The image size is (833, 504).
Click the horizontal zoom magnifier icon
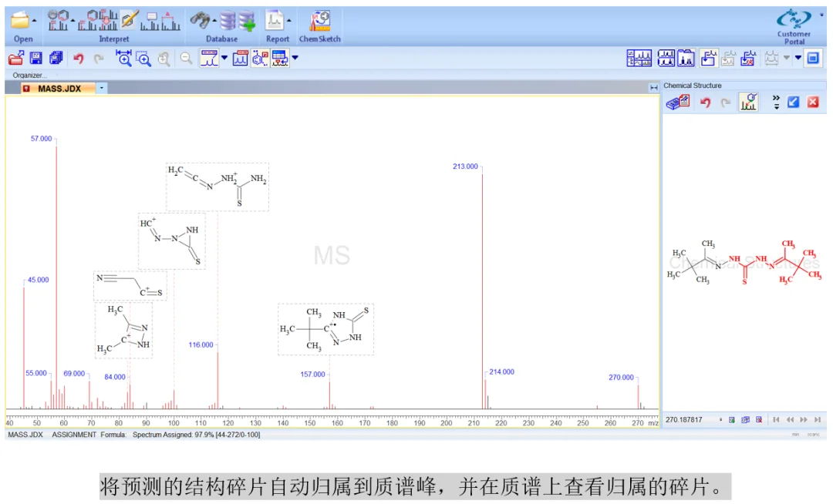tap(123, 58)
